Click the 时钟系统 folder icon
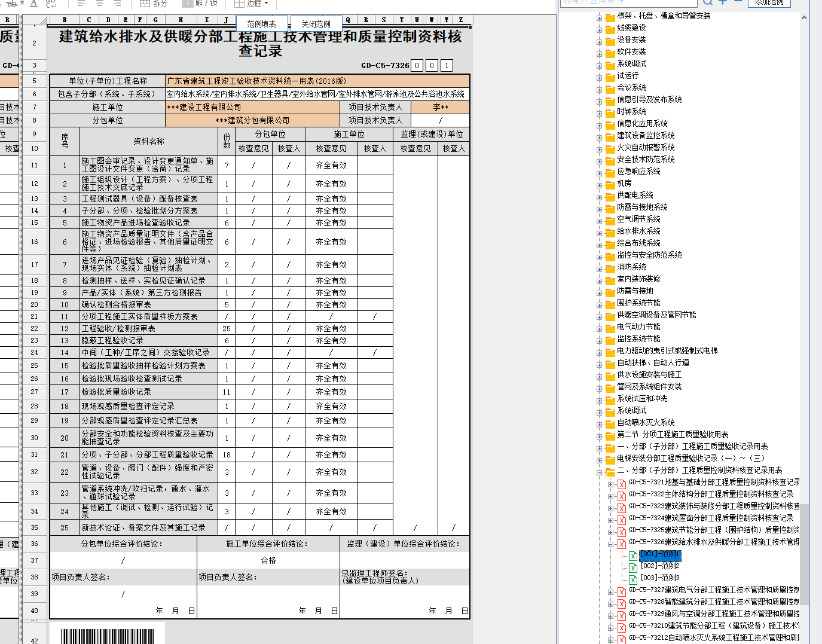 pos(610,112)
